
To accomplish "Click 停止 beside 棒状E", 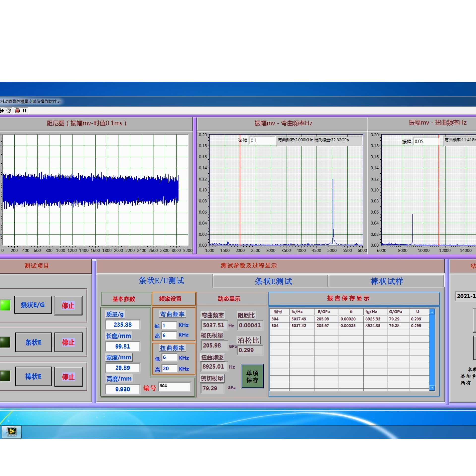I will coord(68,377).
